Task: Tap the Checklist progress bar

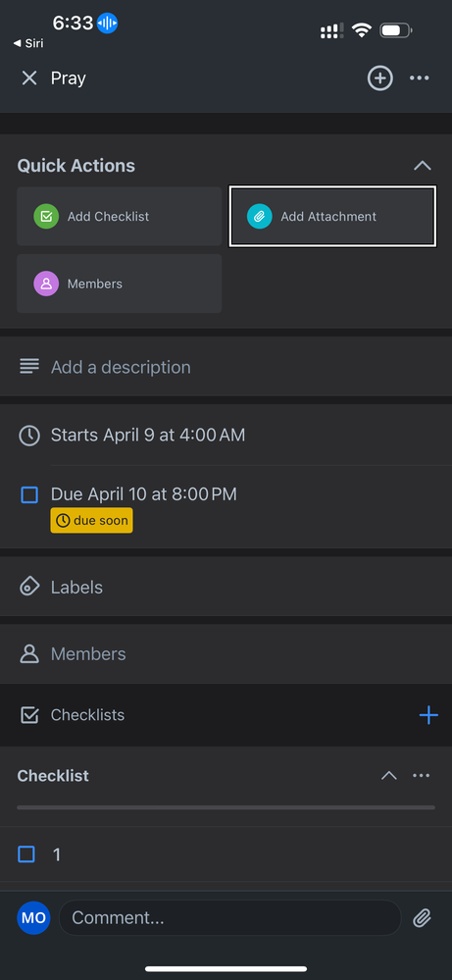Action: [x=226, y=807]
